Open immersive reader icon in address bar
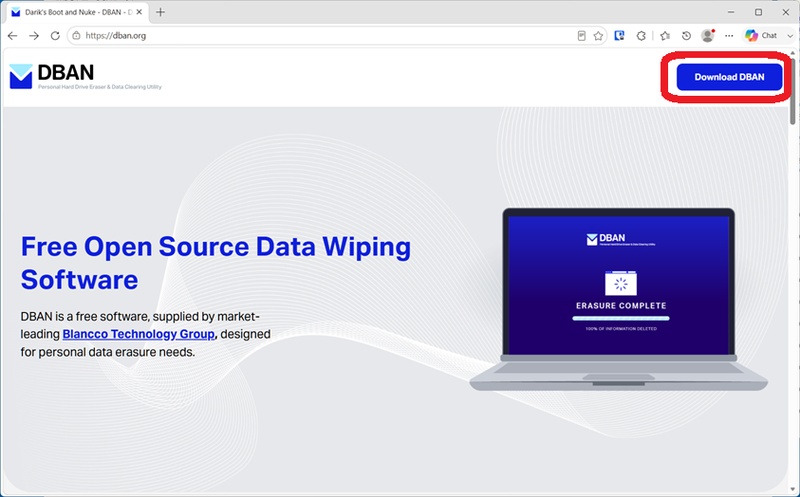 click(581, 36)
